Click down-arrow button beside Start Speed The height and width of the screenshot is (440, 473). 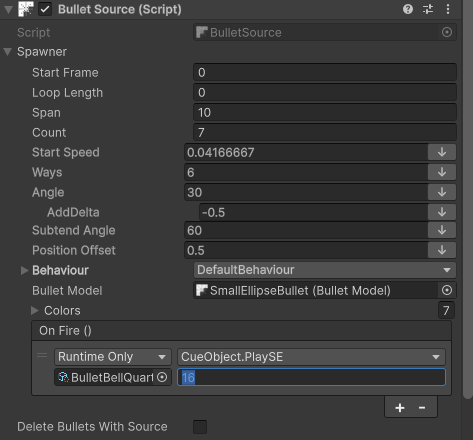point(442,152)
